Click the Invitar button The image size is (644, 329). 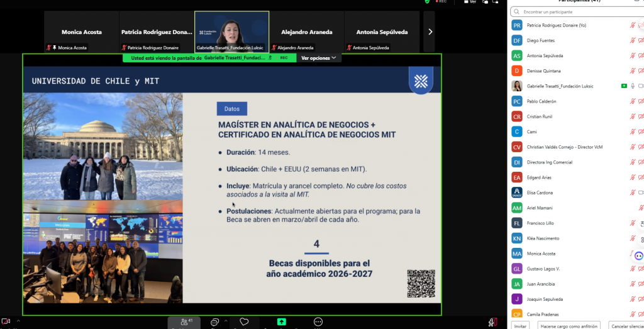point(519,326)
